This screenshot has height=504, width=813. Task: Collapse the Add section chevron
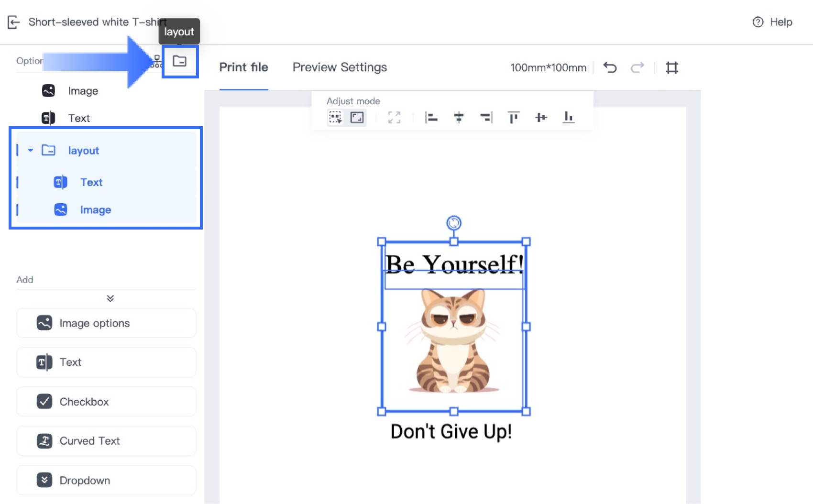point(110,298)
